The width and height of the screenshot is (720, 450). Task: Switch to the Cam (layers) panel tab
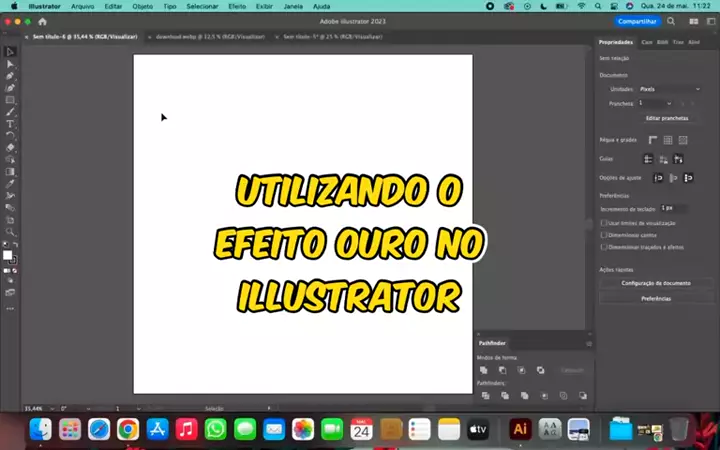tap(647, 42)
